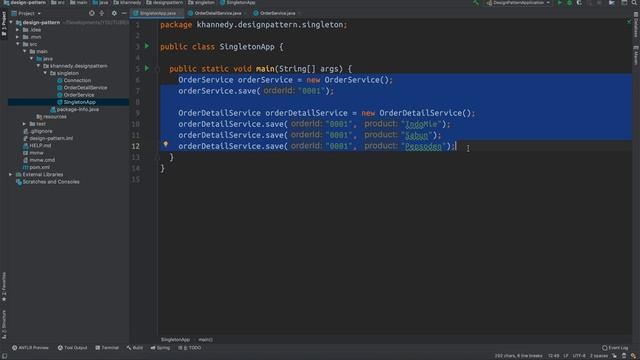Collapse the main folder

[24, 51]
